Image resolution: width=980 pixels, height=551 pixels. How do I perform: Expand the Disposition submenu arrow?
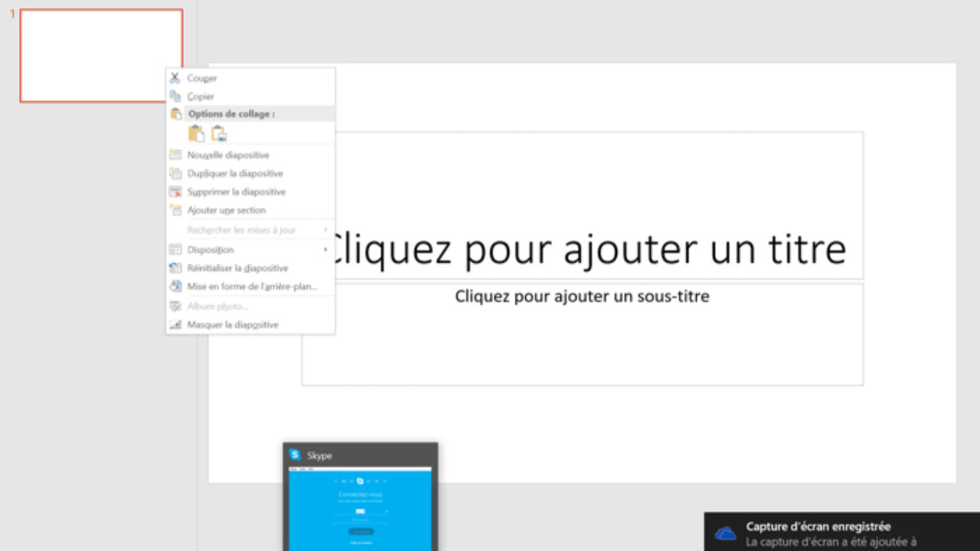tap(325, 249)
